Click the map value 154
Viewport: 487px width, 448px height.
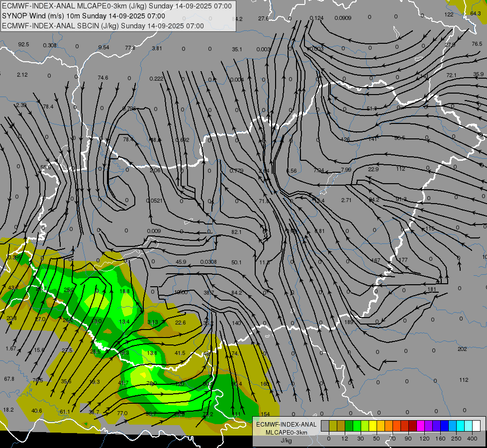pyautogui.click(x=266, y=414)
